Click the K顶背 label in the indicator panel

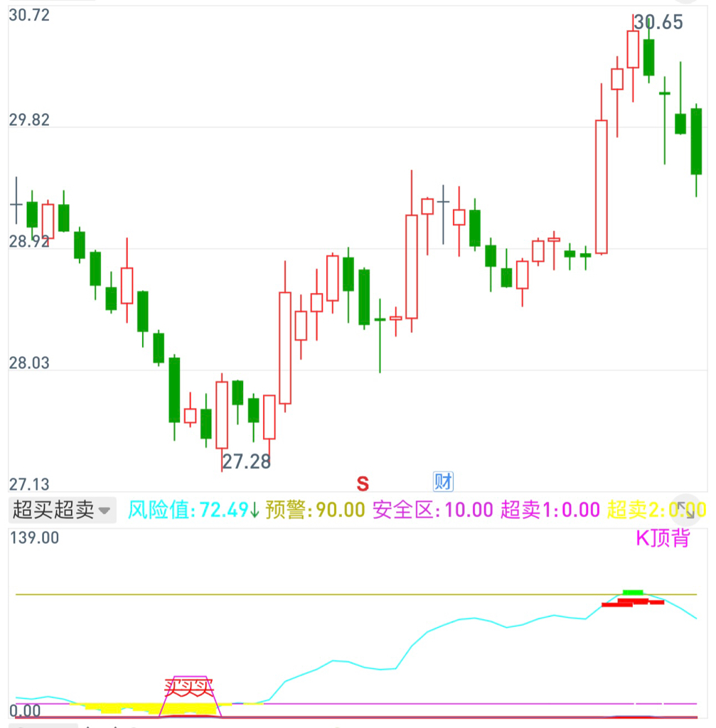click(663, 537)
